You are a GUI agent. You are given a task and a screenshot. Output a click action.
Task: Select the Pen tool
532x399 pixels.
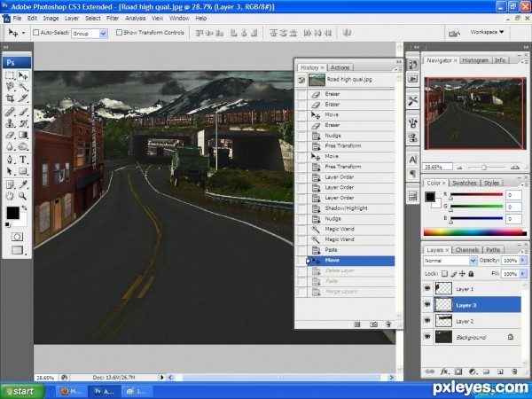coord(10,160)
